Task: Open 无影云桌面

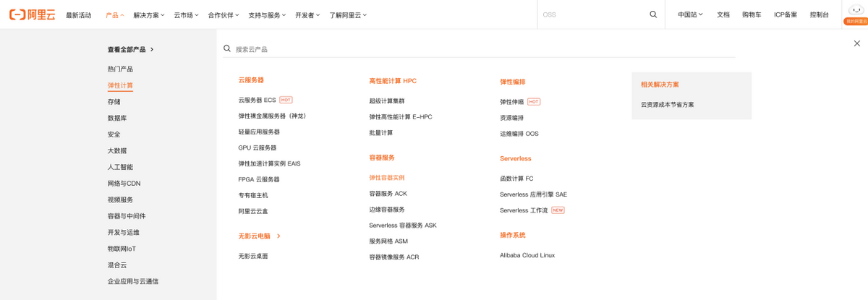Action: [x=253, y=256]
